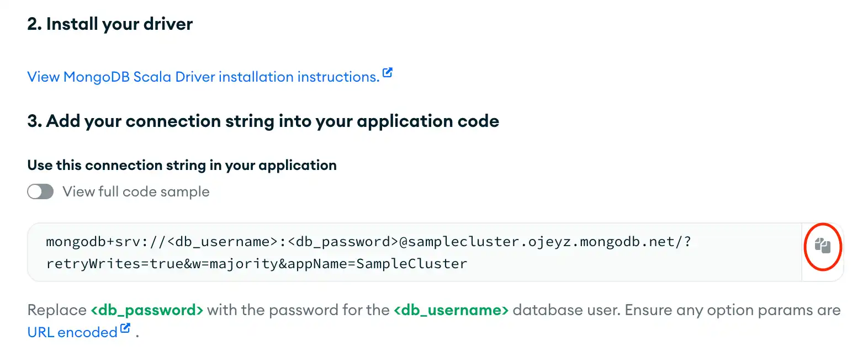
Task: Click the "Replace" word starting the help paragraph
Action: (x=57, y=310)
